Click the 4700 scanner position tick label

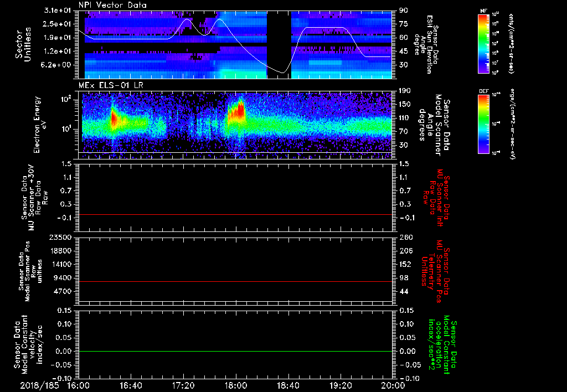(63, 291)
